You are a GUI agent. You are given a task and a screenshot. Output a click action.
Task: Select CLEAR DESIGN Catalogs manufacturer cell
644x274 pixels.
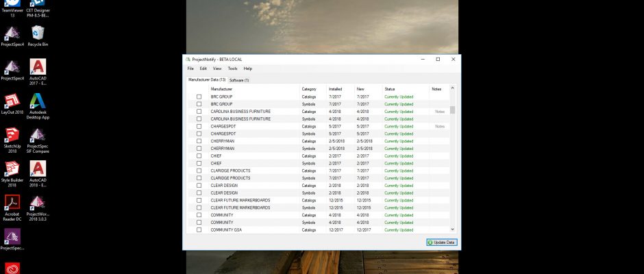(224, 186)
